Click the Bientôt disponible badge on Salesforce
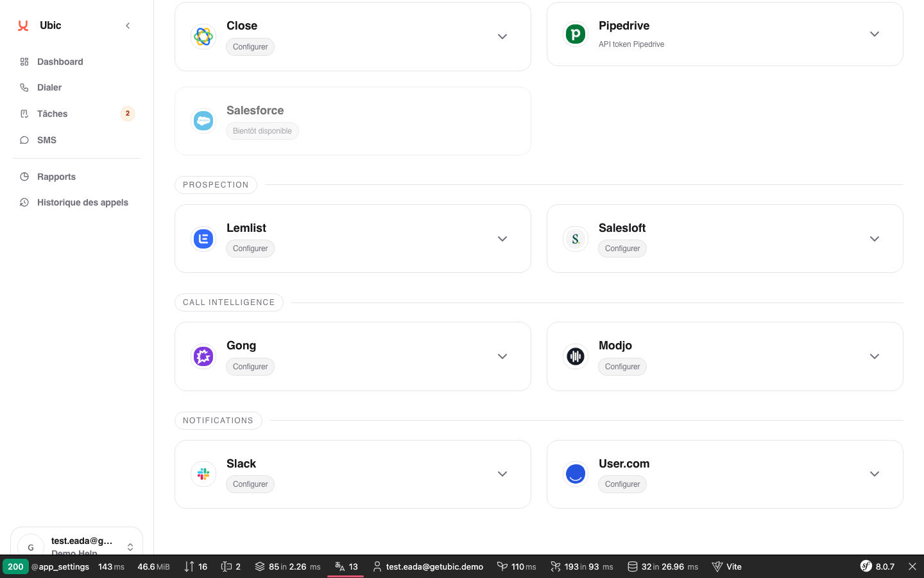Viewport: 924px width, 578px height. pos(262,131)
